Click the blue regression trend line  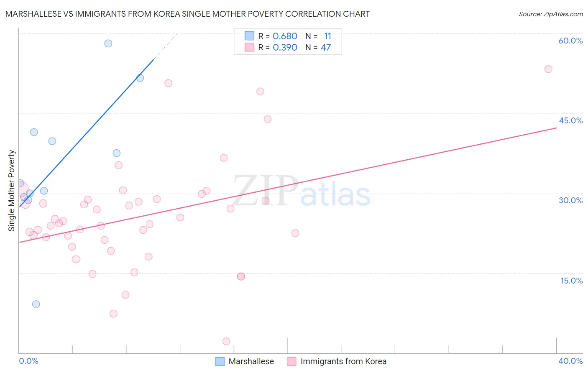pos(87,133)
